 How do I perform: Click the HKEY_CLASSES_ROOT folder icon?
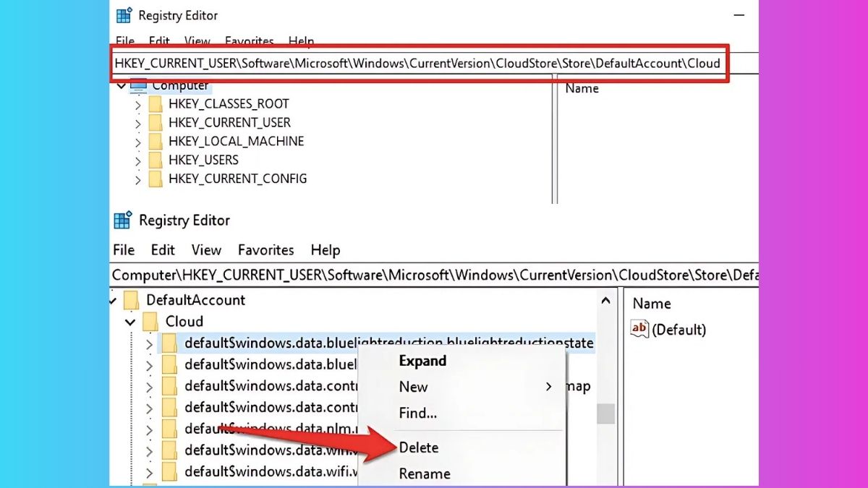pos(156,104)
